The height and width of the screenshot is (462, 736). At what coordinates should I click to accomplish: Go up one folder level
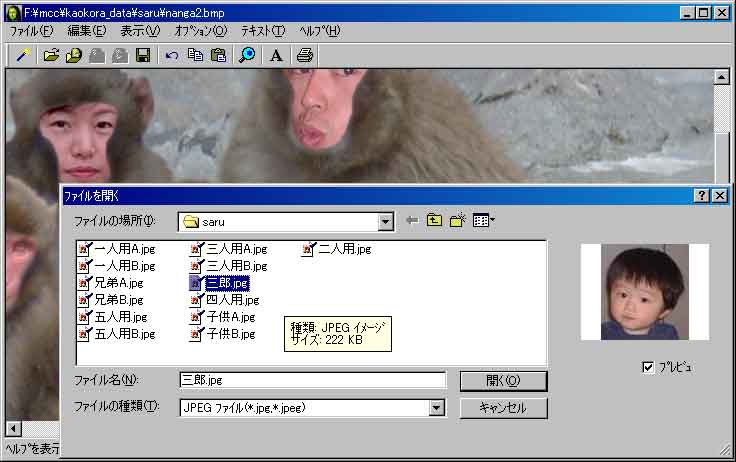click(x=434, y=221)
